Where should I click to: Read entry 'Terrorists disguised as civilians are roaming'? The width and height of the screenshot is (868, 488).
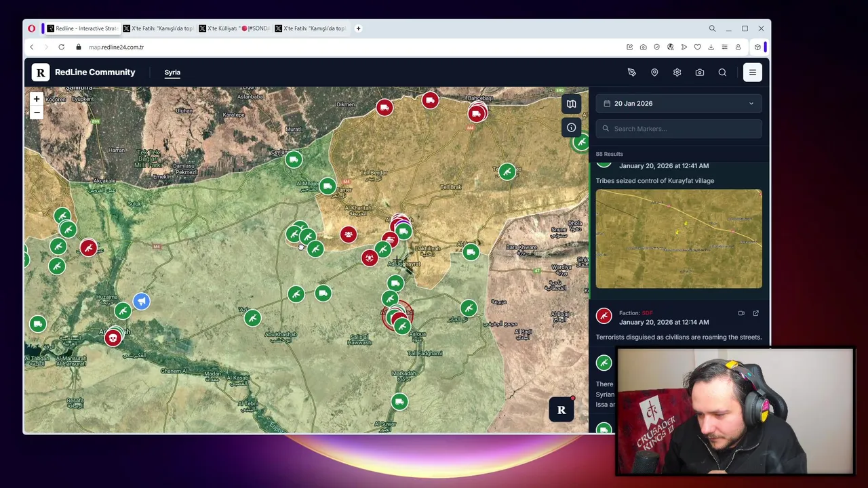(x=679, y=337)
